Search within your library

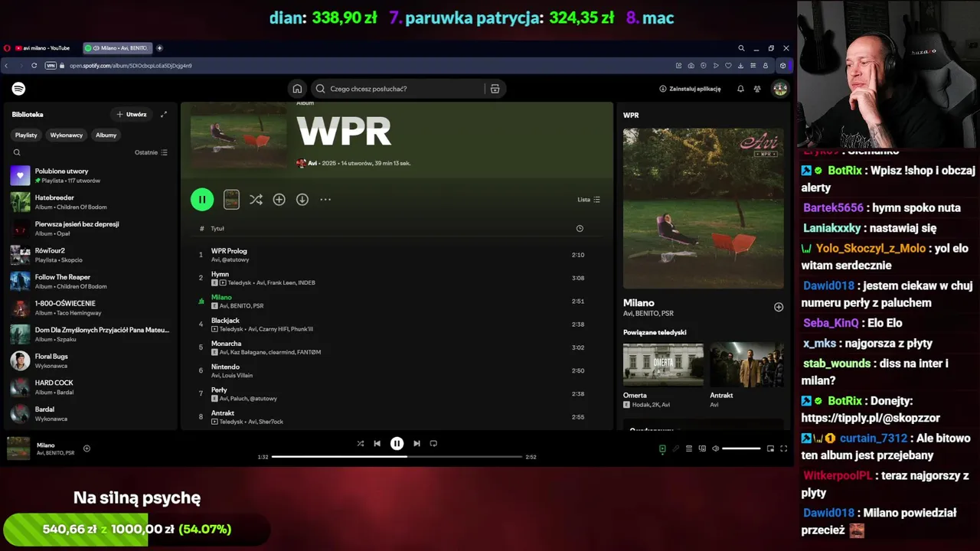click(17, 152)
